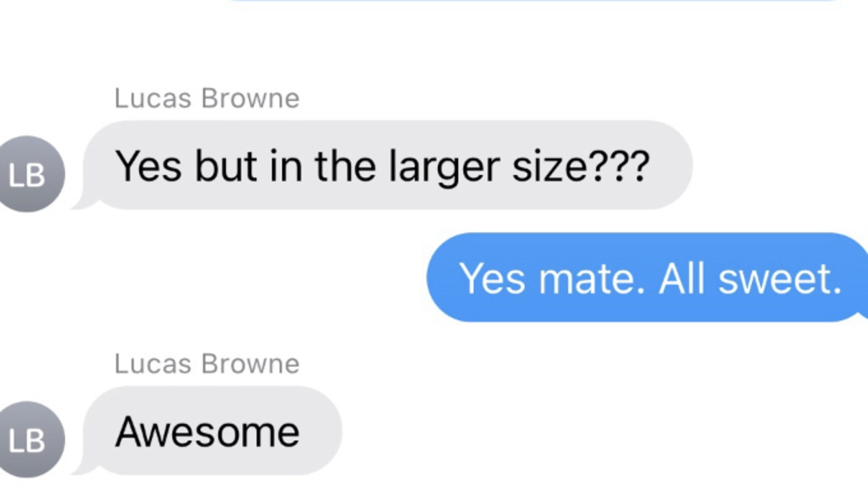Viewport: 868px width, 489px height.
Task: Click the tail of the blue sent bubble
Action: 861,313
